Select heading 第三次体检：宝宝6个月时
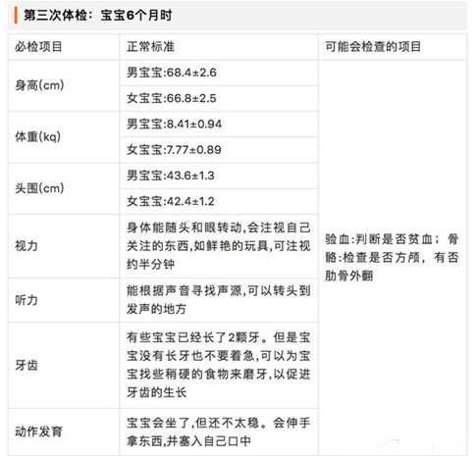Viewport: 476px width, 456px height. click(x=97, y=16)
